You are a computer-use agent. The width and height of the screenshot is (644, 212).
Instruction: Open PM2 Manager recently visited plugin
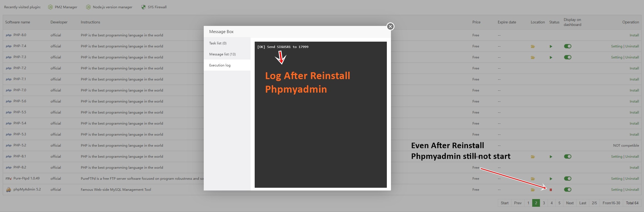point(66,7)
